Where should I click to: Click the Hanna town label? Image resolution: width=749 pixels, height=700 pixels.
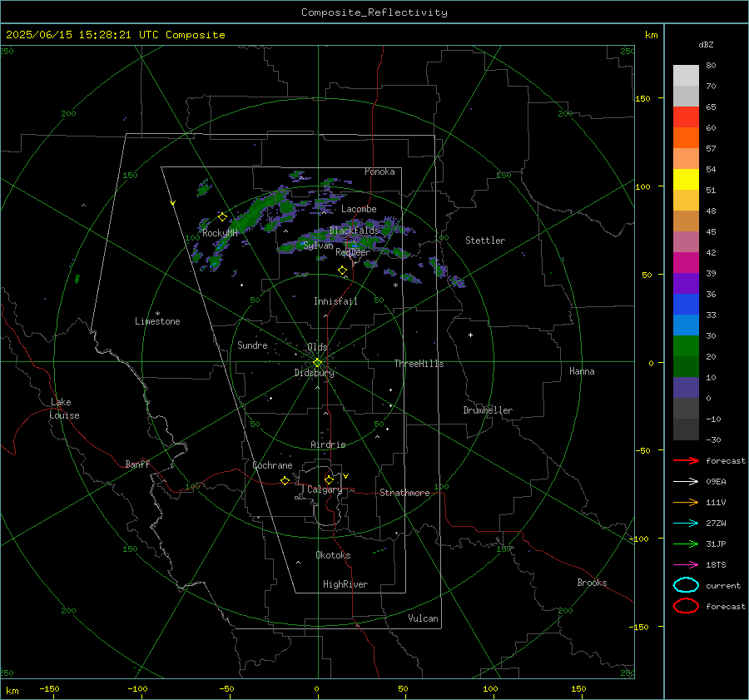click(582, 371)
